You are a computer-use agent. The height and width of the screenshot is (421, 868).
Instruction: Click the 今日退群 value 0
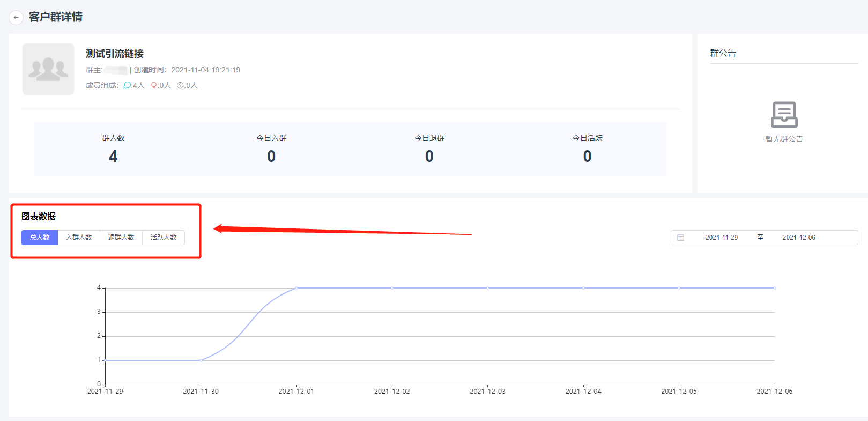(429, 156)
